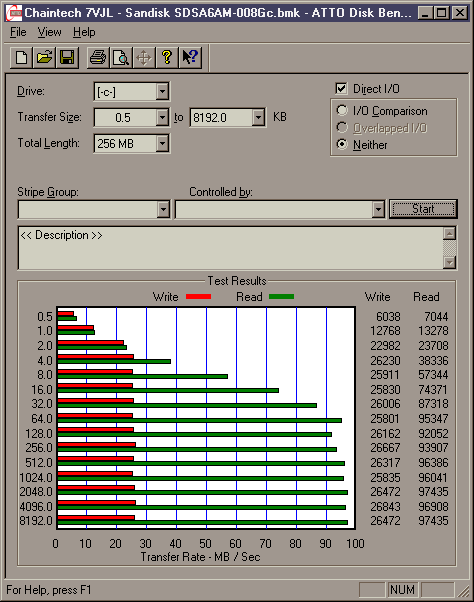Select the Overlapped I/O radio button

pos(342,127)
